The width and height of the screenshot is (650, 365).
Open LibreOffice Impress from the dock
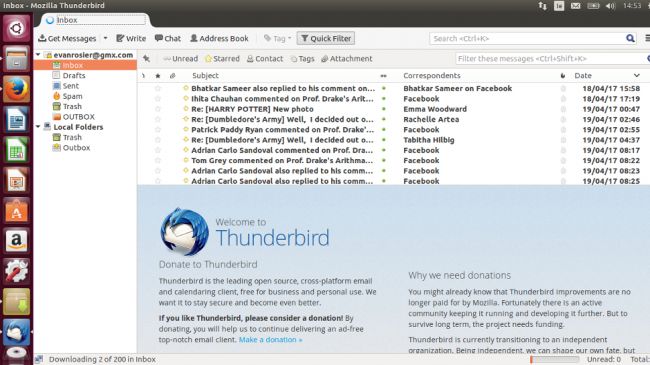16,180
